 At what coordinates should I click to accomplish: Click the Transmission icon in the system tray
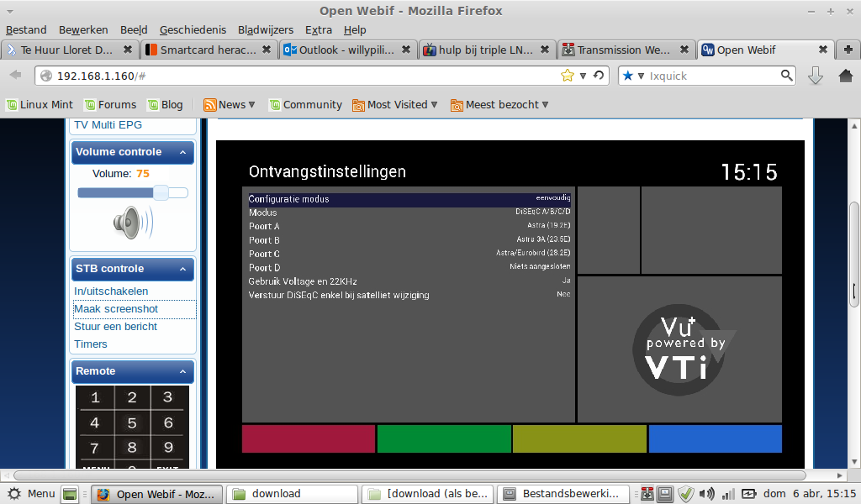point(647,494)
